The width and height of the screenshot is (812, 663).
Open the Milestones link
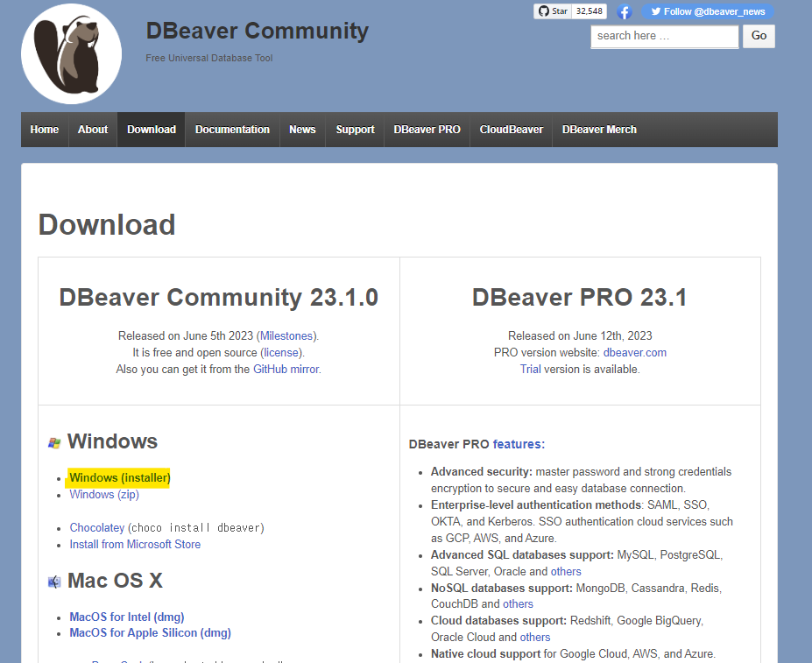[x=286, y=336]
